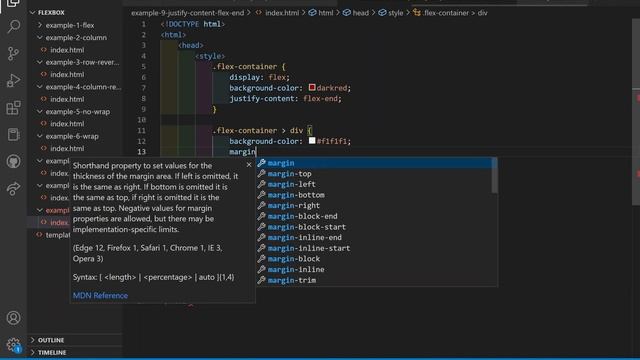The image size is (640, 360).
Task: Open index.html under example-5-no-wrap
Action: tap(67, 124)
